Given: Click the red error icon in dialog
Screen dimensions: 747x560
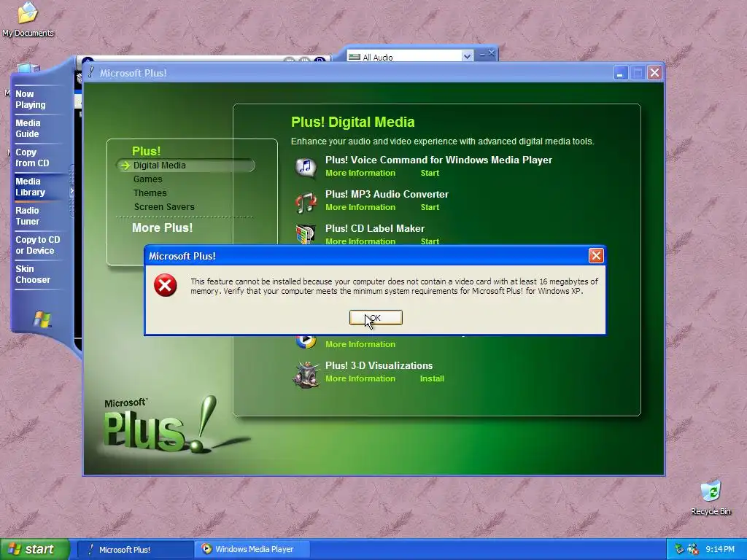Looking at the screenshot, I should tap(166, 285).
